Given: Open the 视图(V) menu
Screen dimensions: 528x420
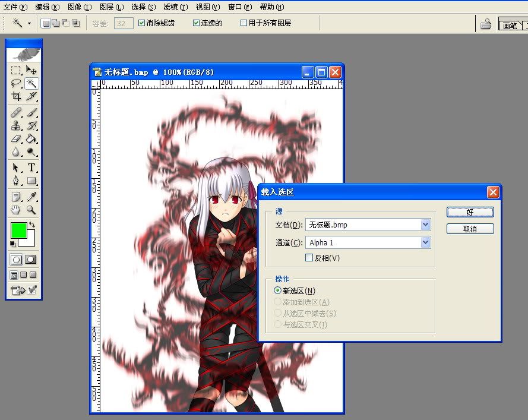Looking at the screenshot, I should point(208,7).
